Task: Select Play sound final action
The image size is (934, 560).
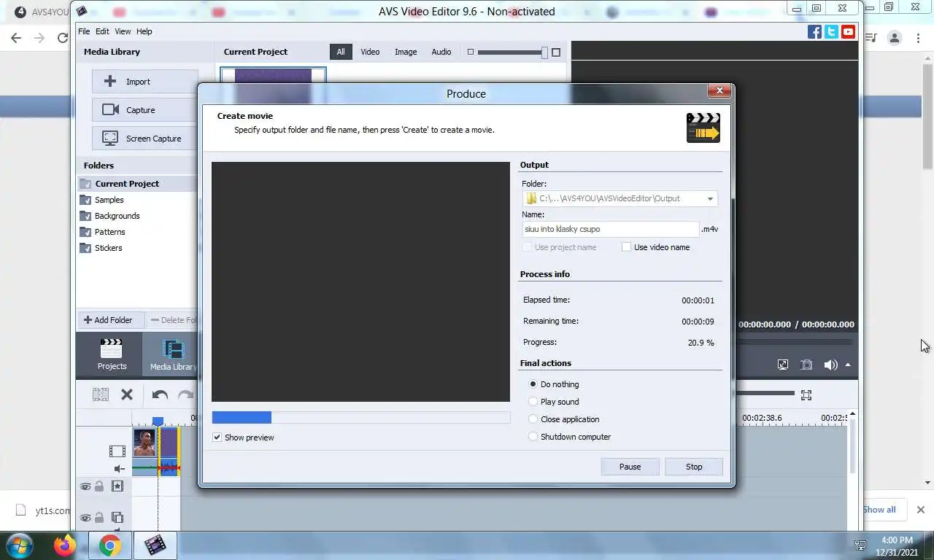Action: pos(533,402)
